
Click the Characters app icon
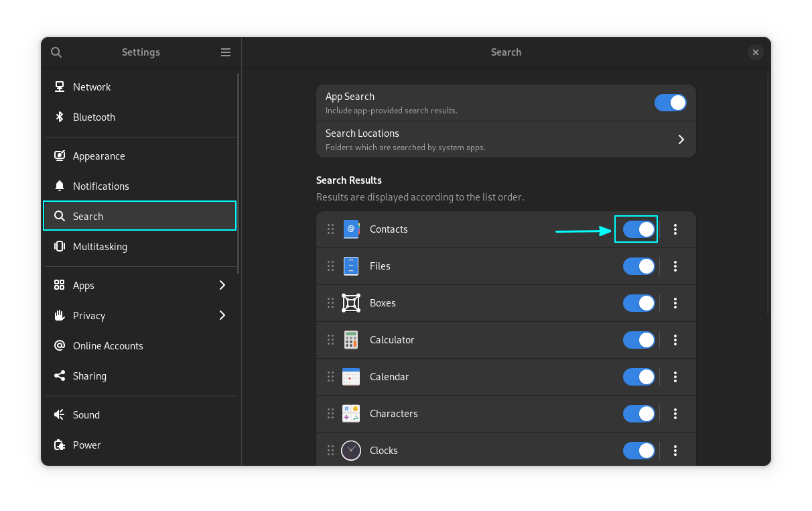pos(351,414)
